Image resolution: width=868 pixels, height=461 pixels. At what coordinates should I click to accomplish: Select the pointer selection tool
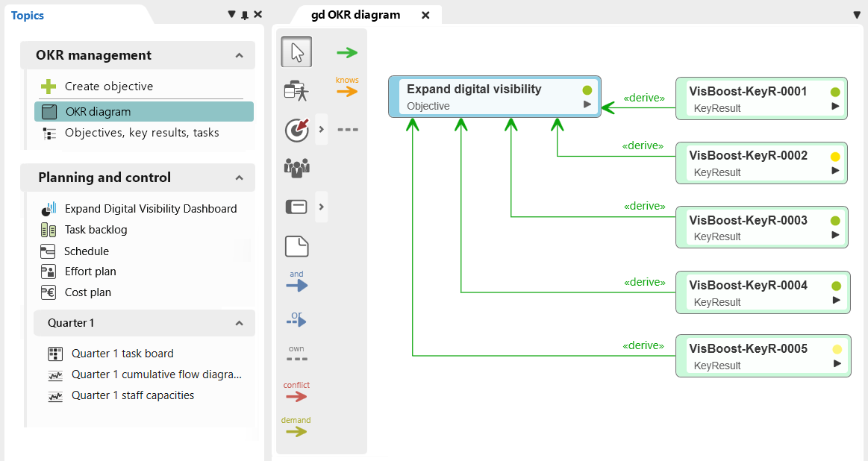pyautogui.click(x=297, y=52)
